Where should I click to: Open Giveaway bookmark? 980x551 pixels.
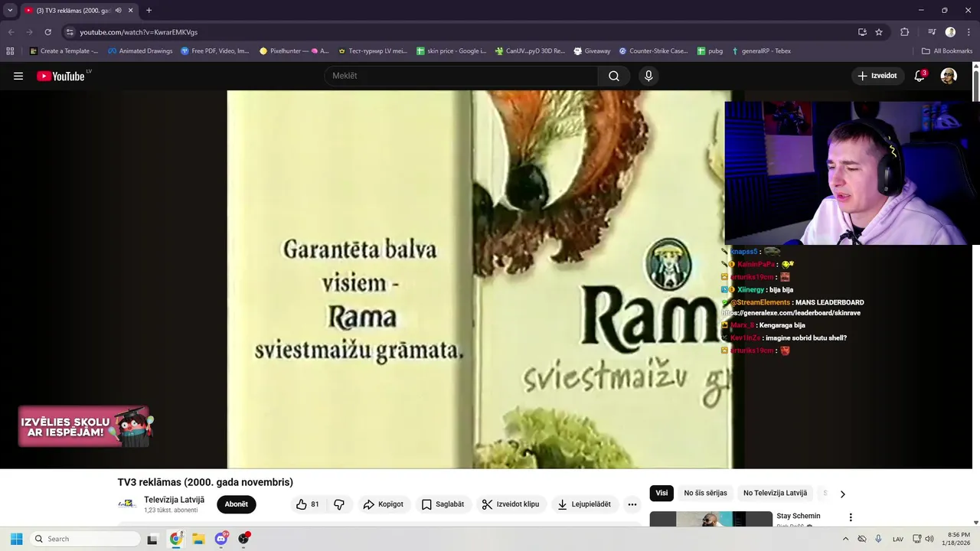(592, 51)
